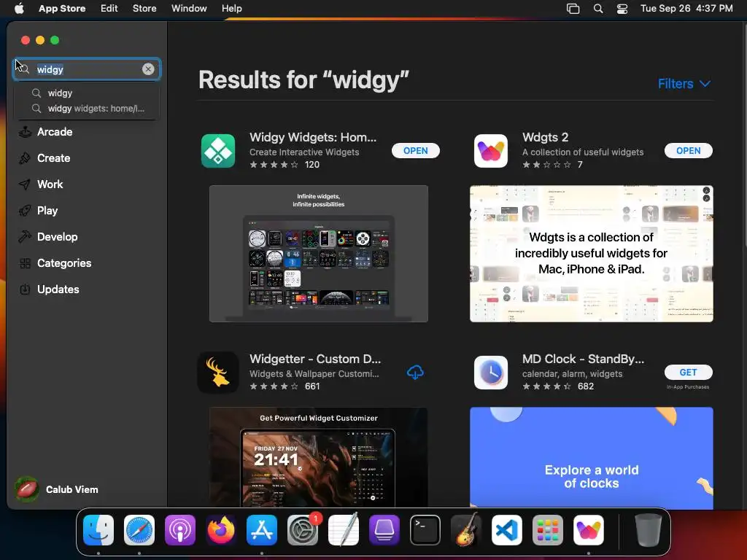Open Widgy Widgets with OPEN button
The width and height of the screenshot is (747, 560).
tap(415, 150)
